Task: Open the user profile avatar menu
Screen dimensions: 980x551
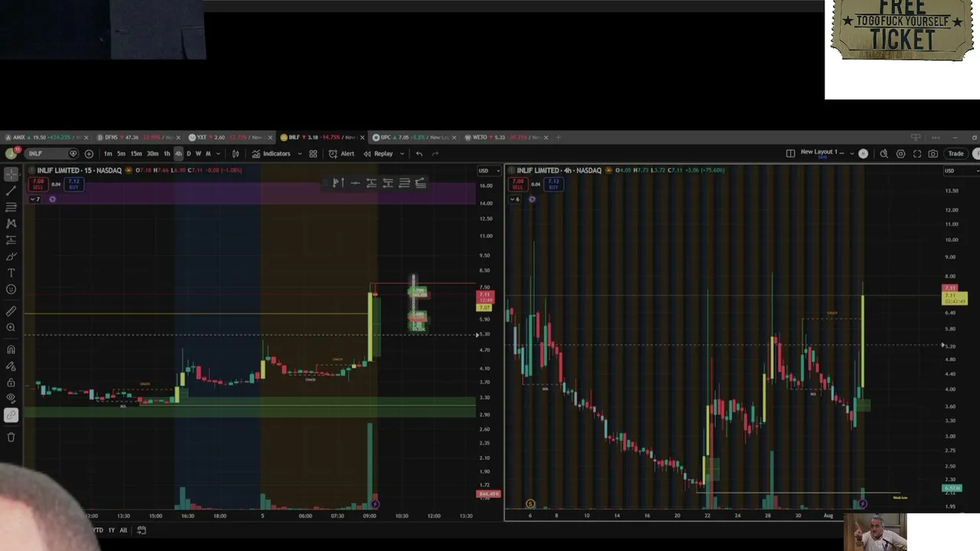Action: click(11, 153)
